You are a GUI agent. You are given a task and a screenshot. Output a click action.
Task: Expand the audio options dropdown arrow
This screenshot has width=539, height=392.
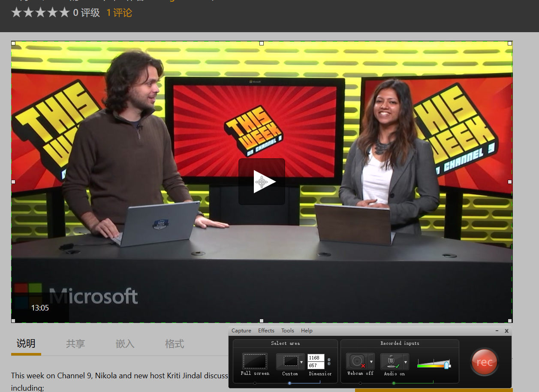(406, 362)
